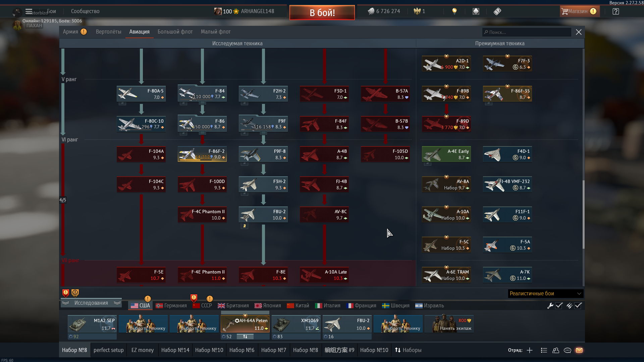This screenshot has width=644, height=362.
Task: Click the red alert badge above СССР
Action: click(194, 298)
